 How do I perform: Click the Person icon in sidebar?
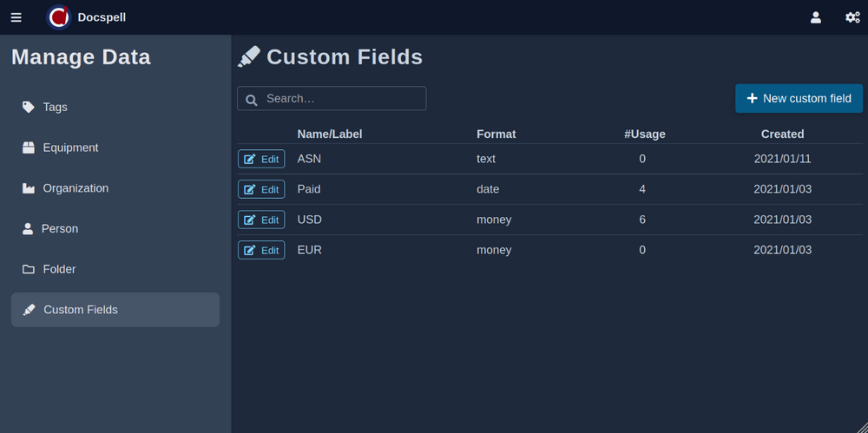pyautogui.click(x=28, y=229)
